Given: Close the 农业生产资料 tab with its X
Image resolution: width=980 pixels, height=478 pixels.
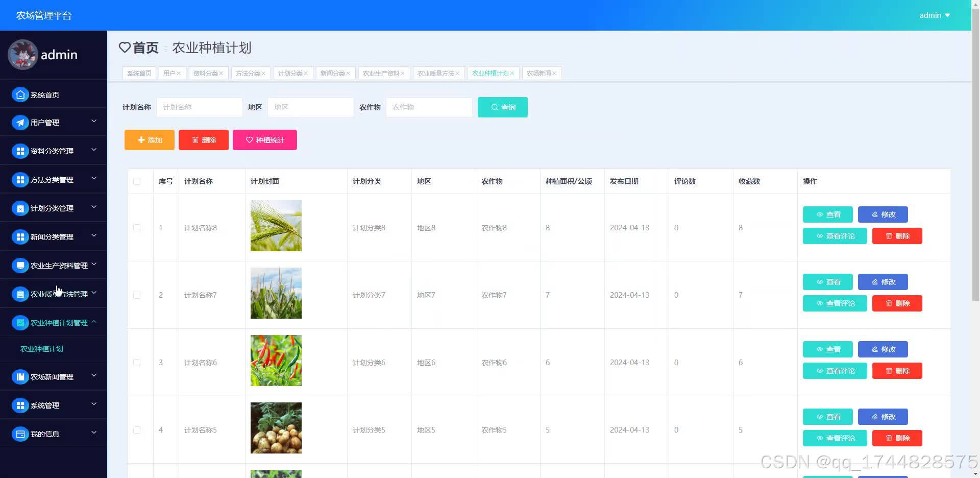Looking at the screenshot, I should (x=403, y=74).
